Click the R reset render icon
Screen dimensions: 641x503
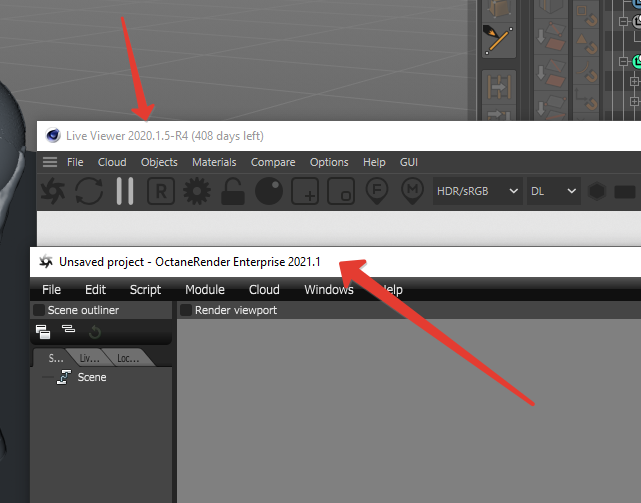click(x=161, y=191)
